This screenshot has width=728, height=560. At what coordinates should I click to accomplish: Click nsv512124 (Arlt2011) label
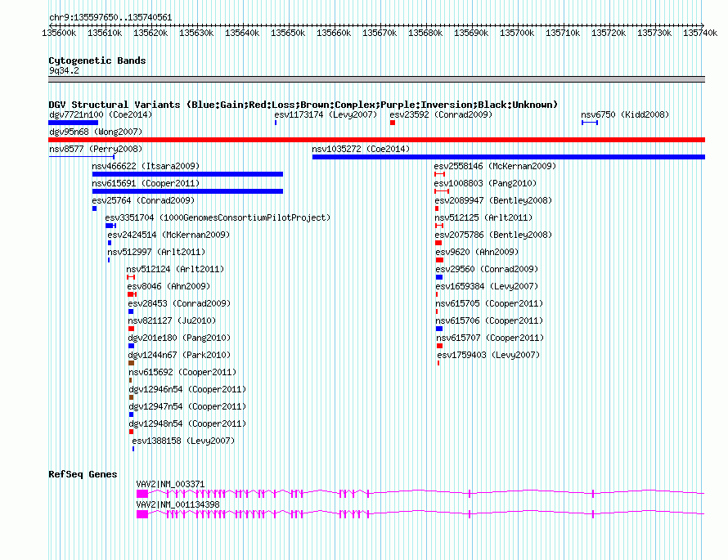[175, 269]
